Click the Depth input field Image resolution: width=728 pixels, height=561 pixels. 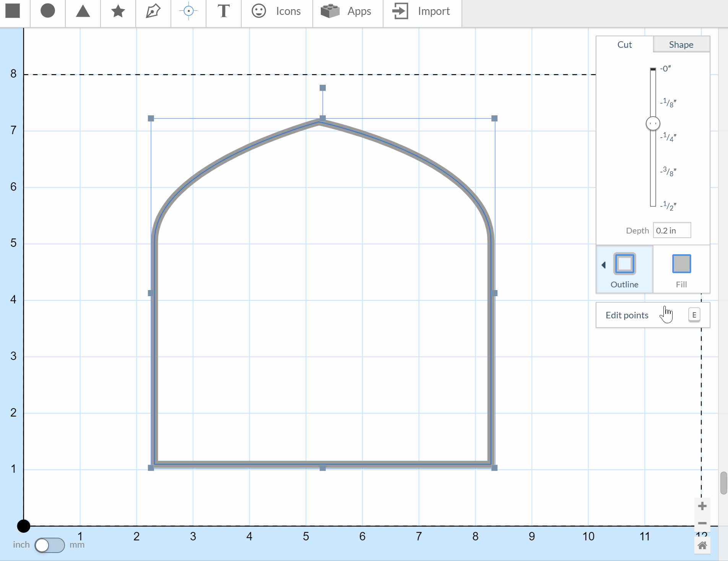click(x=671, y=230)
